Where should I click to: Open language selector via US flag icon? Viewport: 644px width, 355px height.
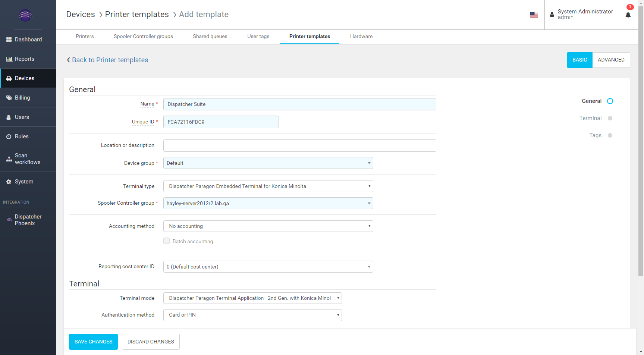click(534, 15)
